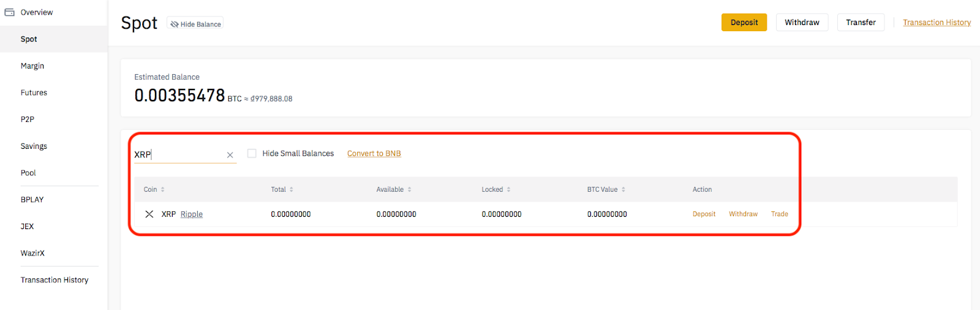This screenshot has width=980, height=310.
Task: Select the XRP Total 0.00000000 cell
Action: [x=291, y=214]
